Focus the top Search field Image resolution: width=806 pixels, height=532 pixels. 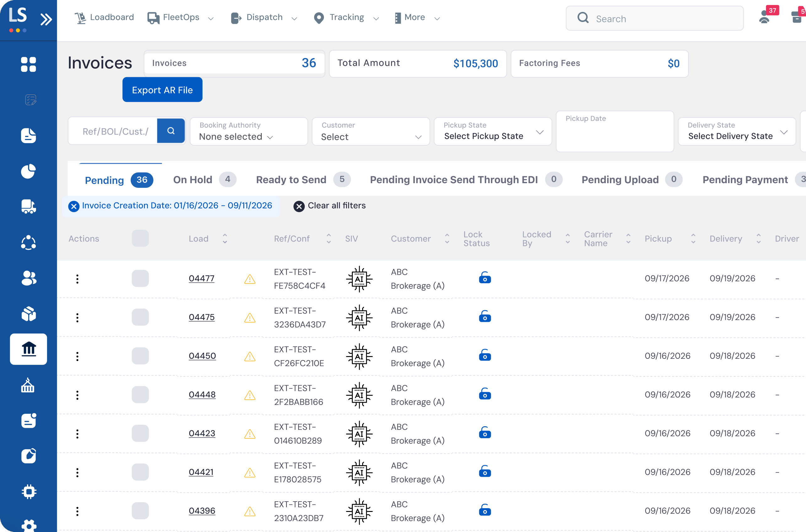click(x=654, y=18)
